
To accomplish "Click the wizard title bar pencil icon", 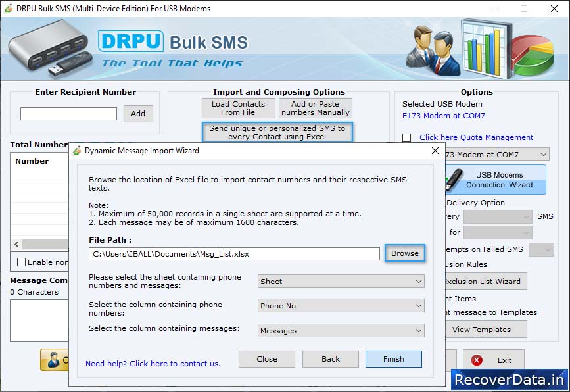I will click(x=77, y=151).
